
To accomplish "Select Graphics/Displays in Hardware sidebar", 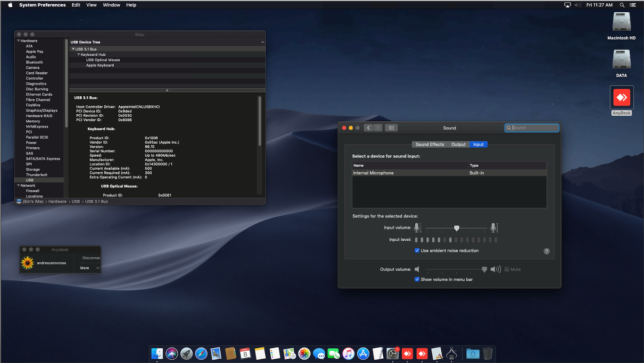I will click(41, 110).
